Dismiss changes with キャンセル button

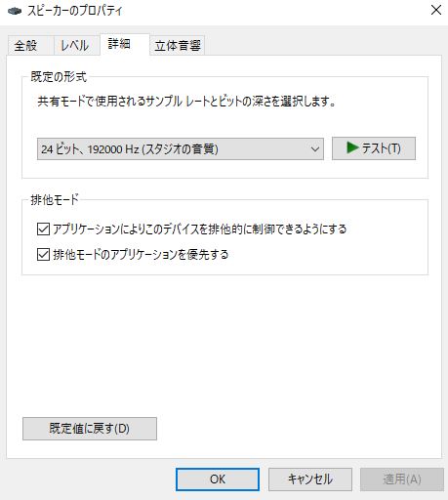point(310,479)
